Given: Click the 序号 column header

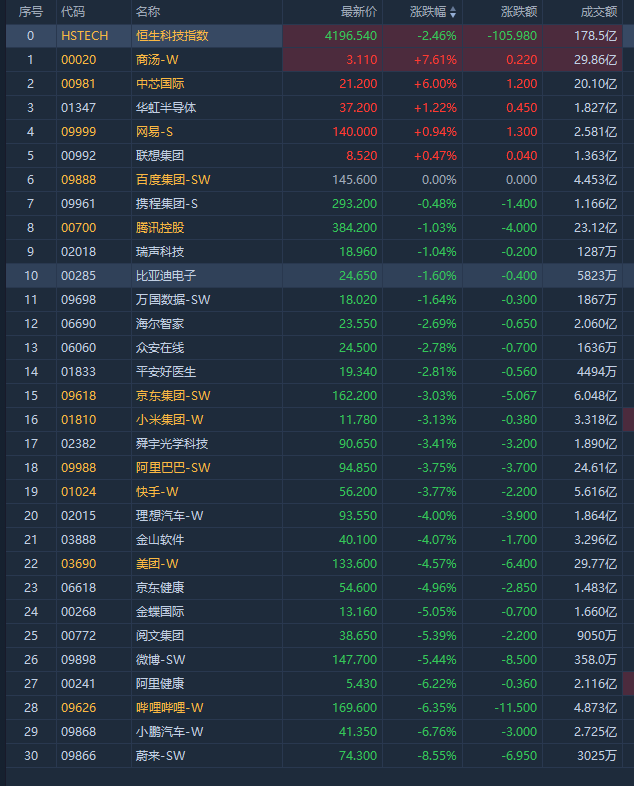Looking at the screenshot, I should point(31,12).
